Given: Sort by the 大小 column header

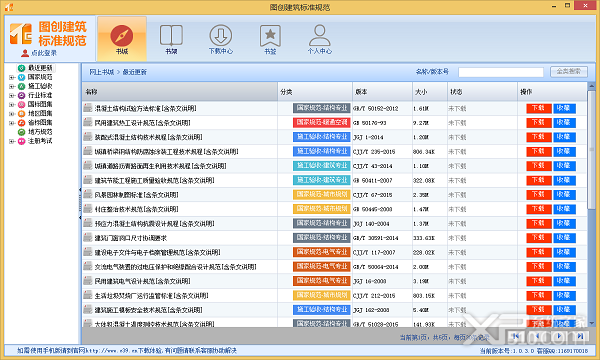Looking at the screenshot, I should click(430, 92).
